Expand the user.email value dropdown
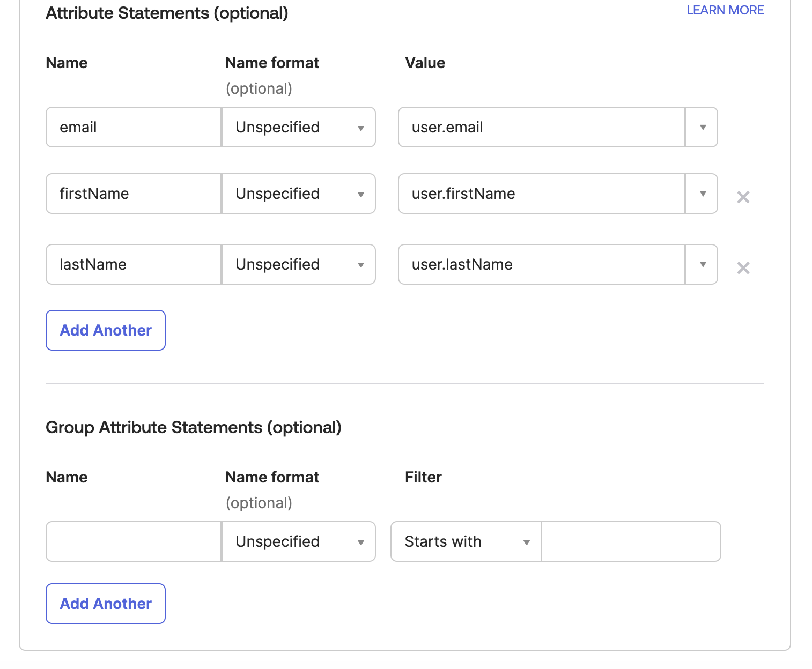The image size is (812, 669). [702, 127]
